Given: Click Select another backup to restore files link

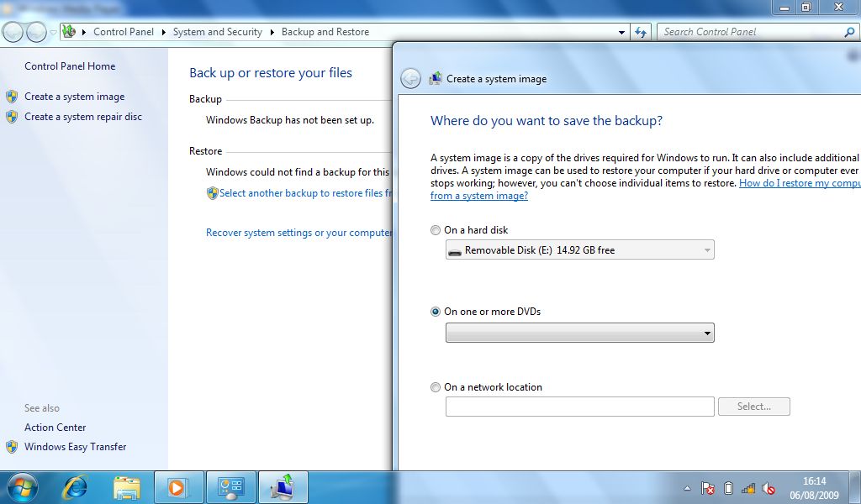Looking at the screenshot, I should (306, 193).
